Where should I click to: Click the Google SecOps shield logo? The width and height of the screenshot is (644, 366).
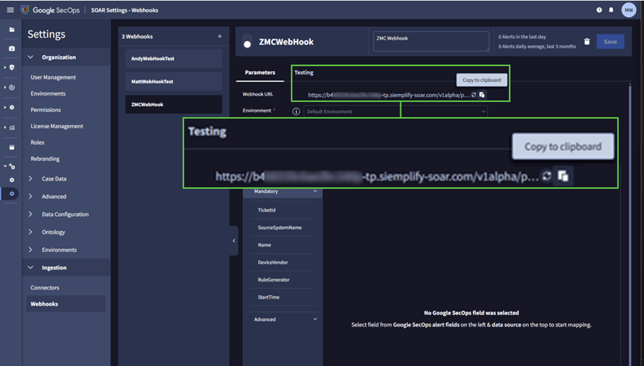coord(25,9)
